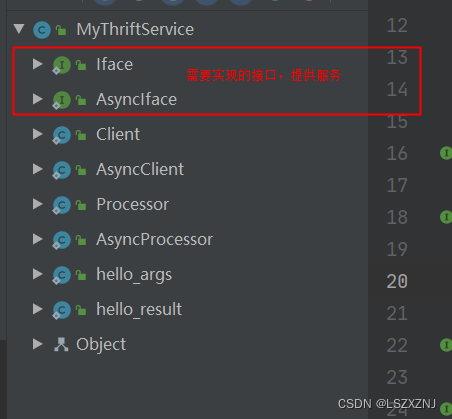Image resolution: width=452 pixels, height=419 pixels.
Task: Click line number 19 in the gutter
Action: click(x=397, y=249)
